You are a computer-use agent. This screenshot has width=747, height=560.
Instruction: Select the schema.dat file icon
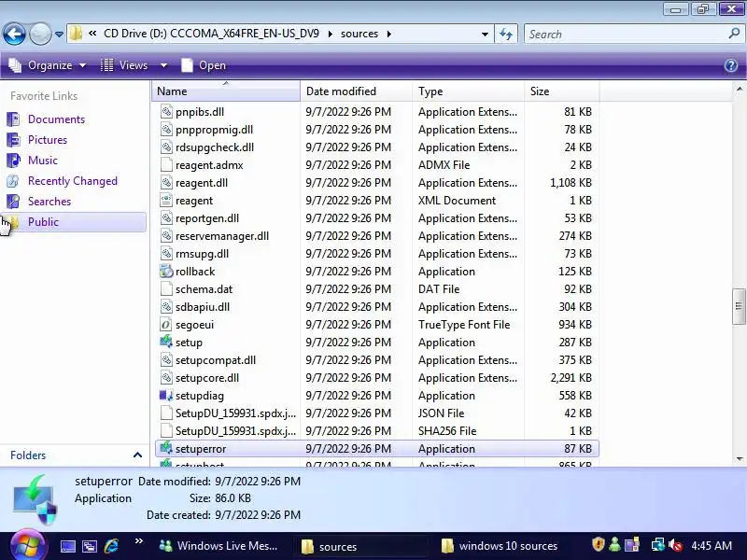pos(166,288)
